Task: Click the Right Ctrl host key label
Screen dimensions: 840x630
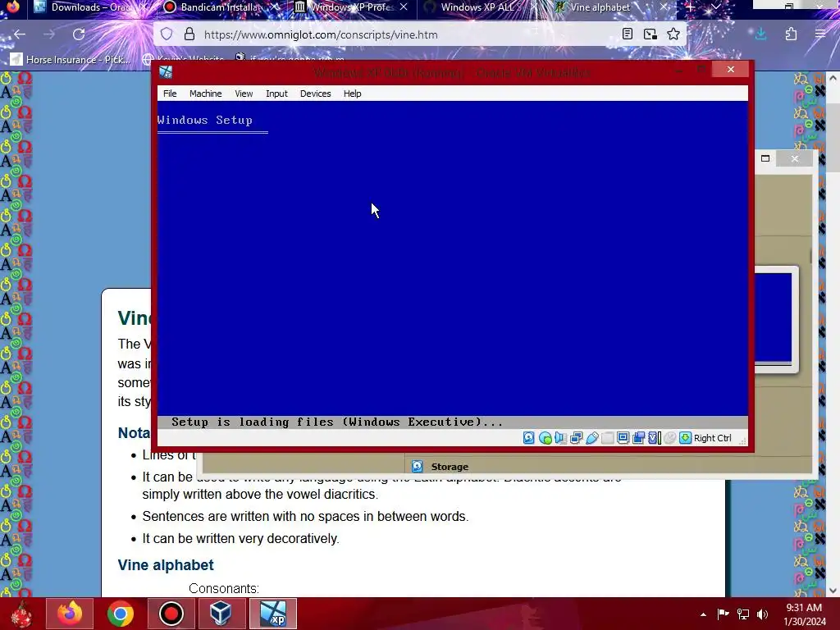Action: pos(713,438)
